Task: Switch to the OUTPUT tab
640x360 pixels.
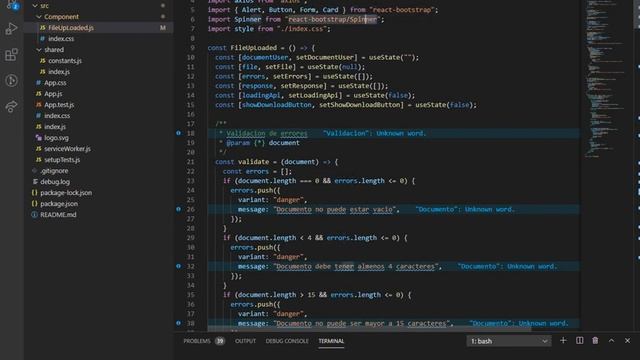Action: pyautogui.click(x=245, y=341)
